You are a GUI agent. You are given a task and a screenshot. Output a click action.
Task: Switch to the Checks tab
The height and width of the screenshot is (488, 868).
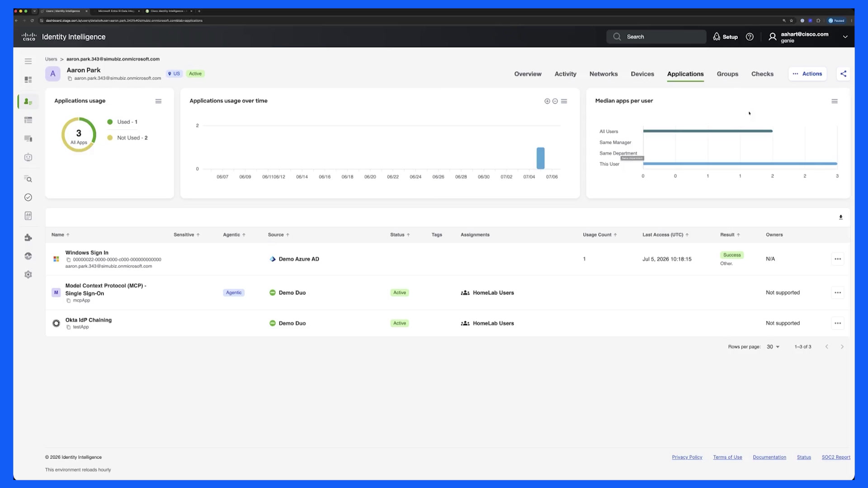[x=762, y=74]
